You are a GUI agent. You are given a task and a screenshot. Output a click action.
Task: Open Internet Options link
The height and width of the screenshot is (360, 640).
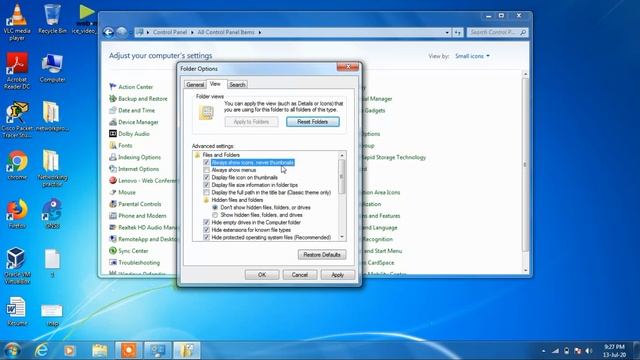click(138, 169)
